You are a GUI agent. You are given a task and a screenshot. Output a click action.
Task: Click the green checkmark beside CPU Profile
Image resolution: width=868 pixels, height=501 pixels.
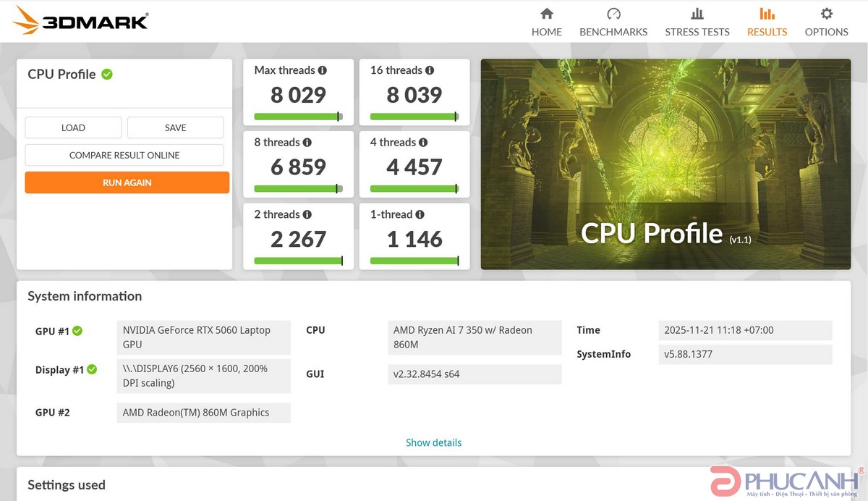(108, 74)
